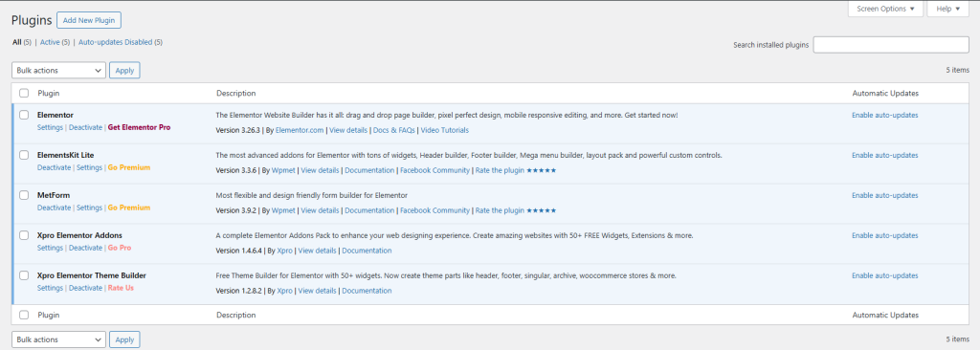Screen dimensions: 980x350
Task: Enable auto-updates for Xpro Elementor Addons
Action: tap(884, 235)
